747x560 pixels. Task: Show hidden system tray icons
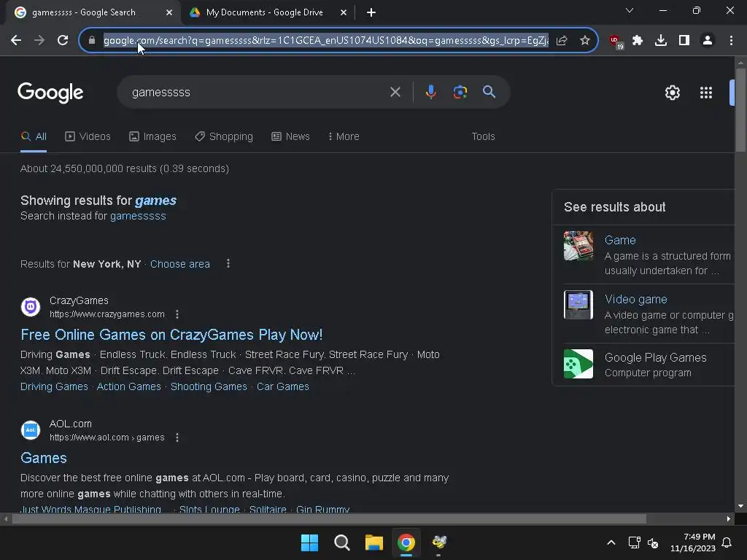coord(611,542)
